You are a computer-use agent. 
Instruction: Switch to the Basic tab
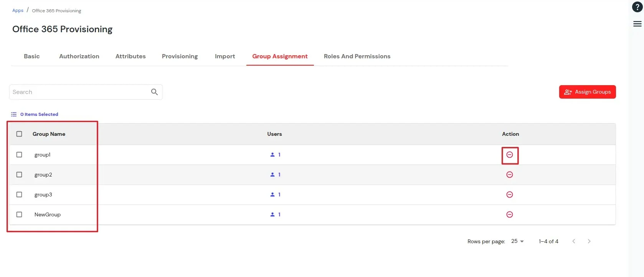click(x=32, y=56)
